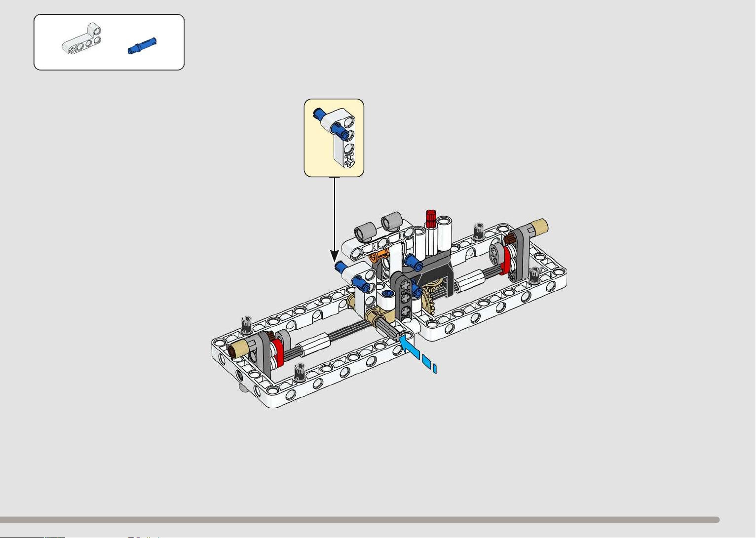This screenshot has width=756, height=538.
Task: Open the yellow sub-assembly callout image
Action: pos(334,138)
